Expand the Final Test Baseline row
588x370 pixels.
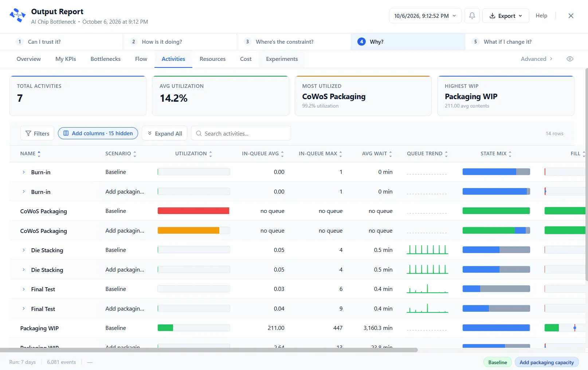click(x=24, y=289)
